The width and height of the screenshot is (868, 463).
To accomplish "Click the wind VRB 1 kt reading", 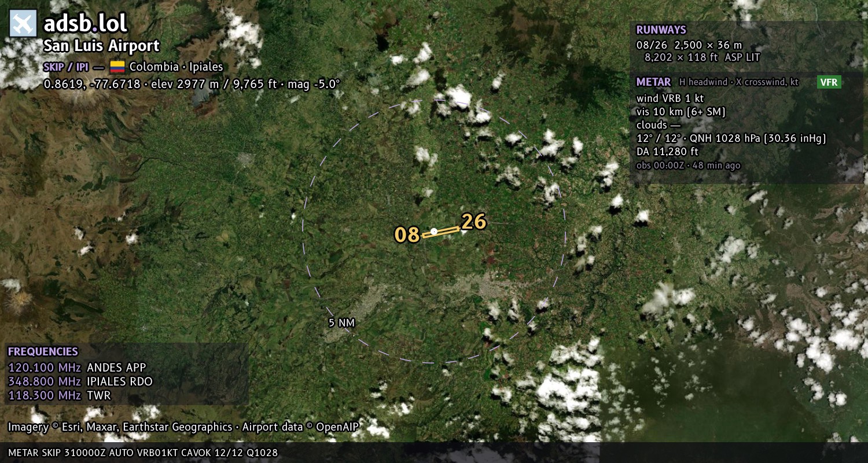I will click(x=670, y=98).
